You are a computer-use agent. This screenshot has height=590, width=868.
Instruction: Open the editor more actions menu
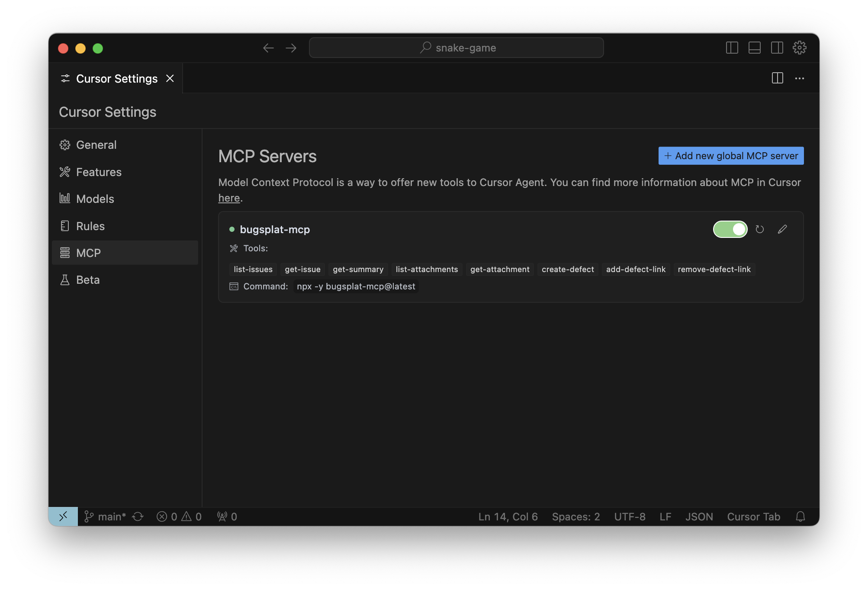(x=799, y=78)
